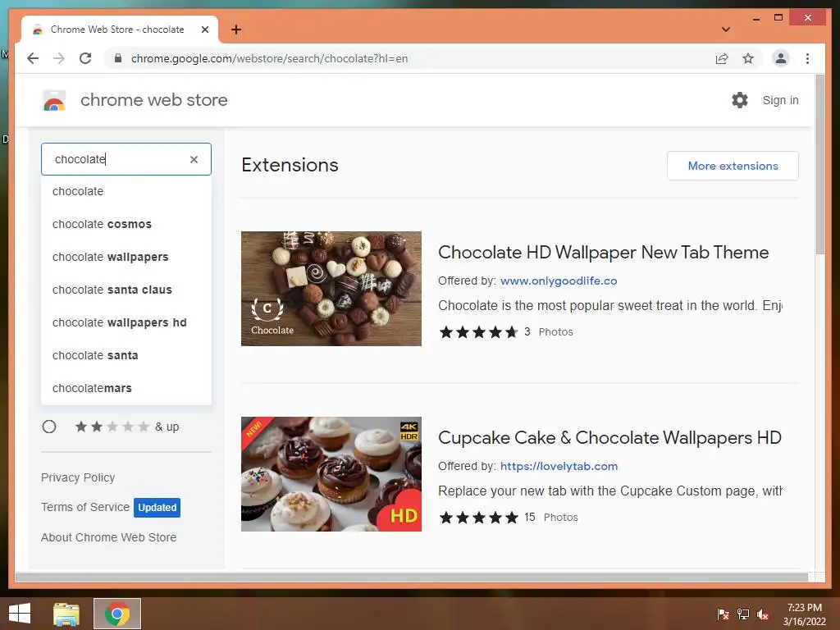Choose the "chocolate" suggestion

point(126,191)
